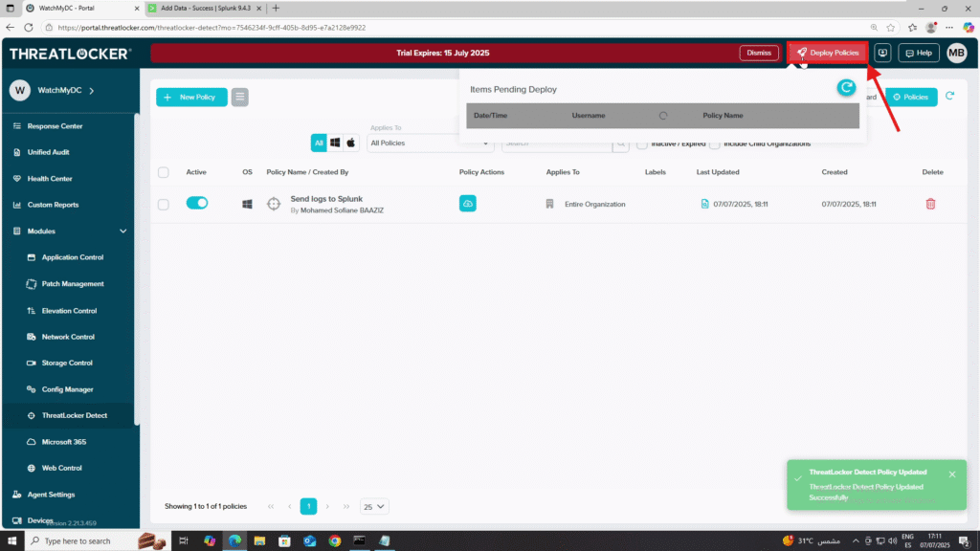Open Elevation Control module

(69, 311)
